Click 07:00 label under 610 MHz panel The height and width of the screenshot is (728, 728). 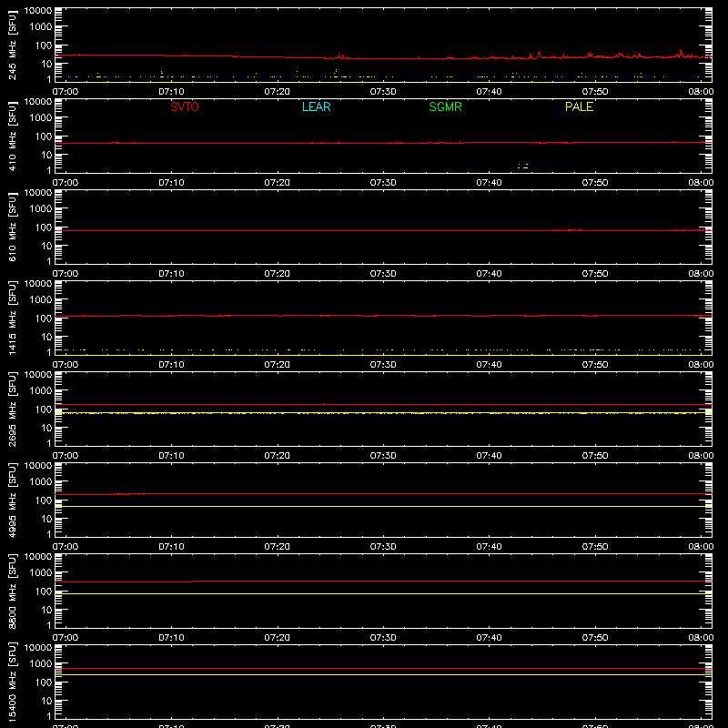(66, 274)
